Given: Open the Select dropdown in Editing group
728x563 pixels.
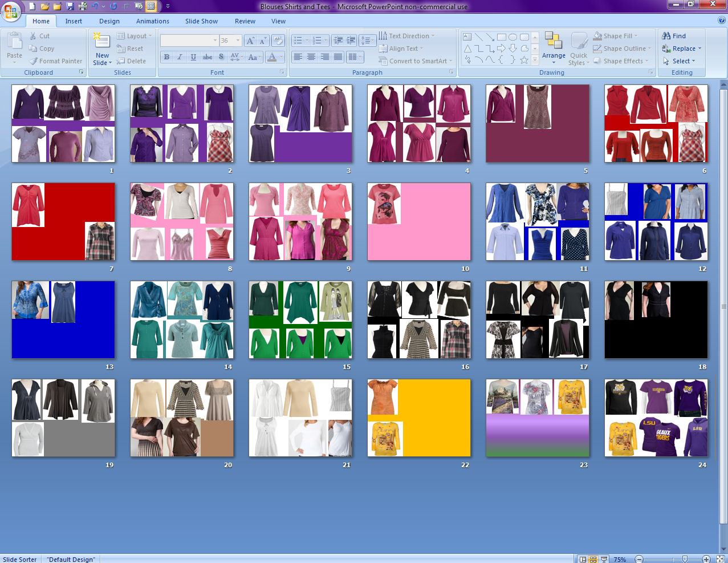Looking at the screenshot, I should tap(680, 61).
